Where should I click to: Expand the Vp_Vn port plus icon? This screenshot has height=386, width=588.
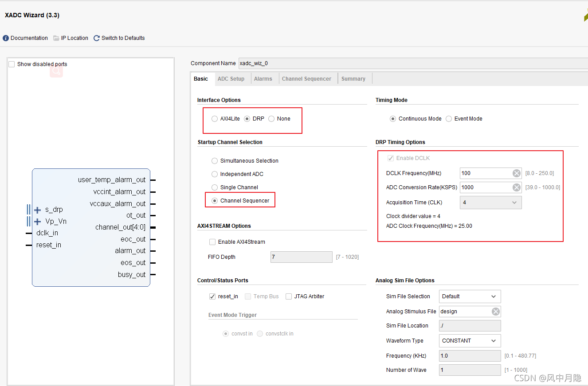[37, 222]
